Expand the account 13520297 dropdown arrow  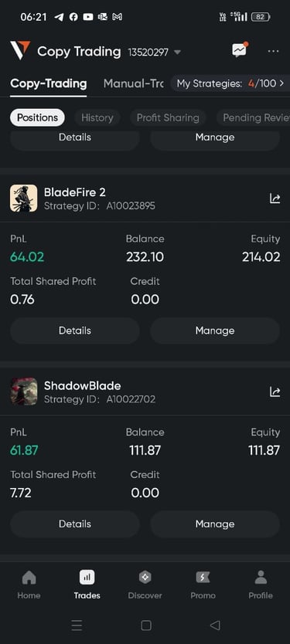tap(177, 53)
